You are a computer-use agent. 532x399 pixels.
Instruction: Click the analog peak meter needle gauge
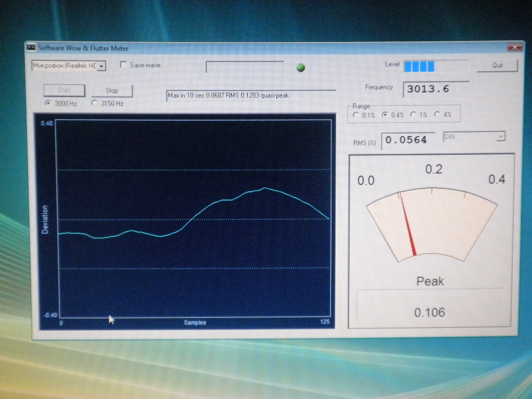point(431,223)
